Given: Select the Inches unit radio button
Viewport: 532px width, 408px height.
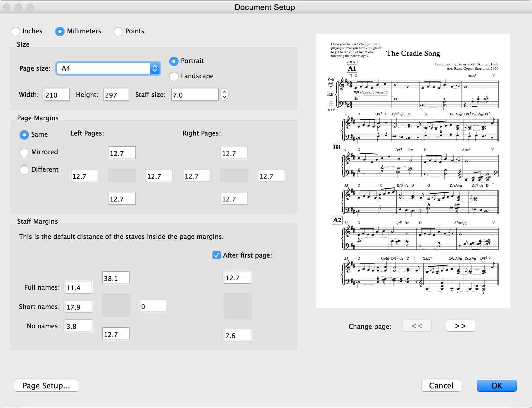Looking at the screenshot, I should pyautogui.click(x=15, y=31).
